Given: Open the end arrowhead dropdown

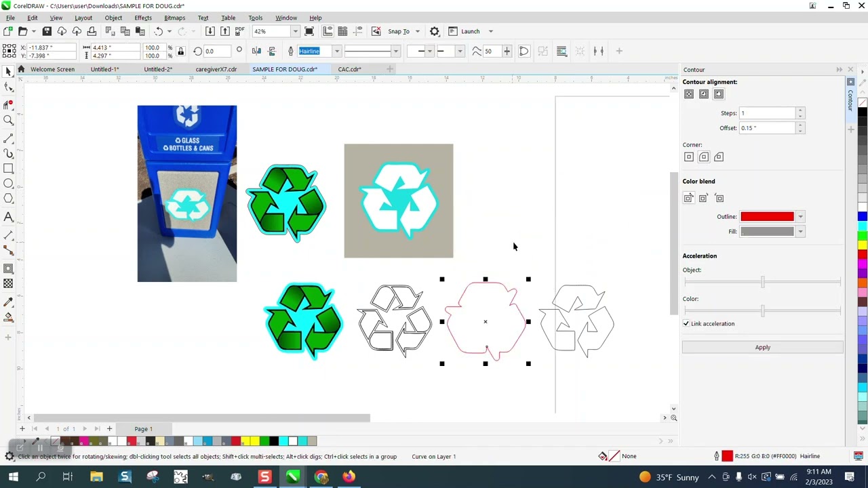Looking at the screenshot, I should 460,51.
